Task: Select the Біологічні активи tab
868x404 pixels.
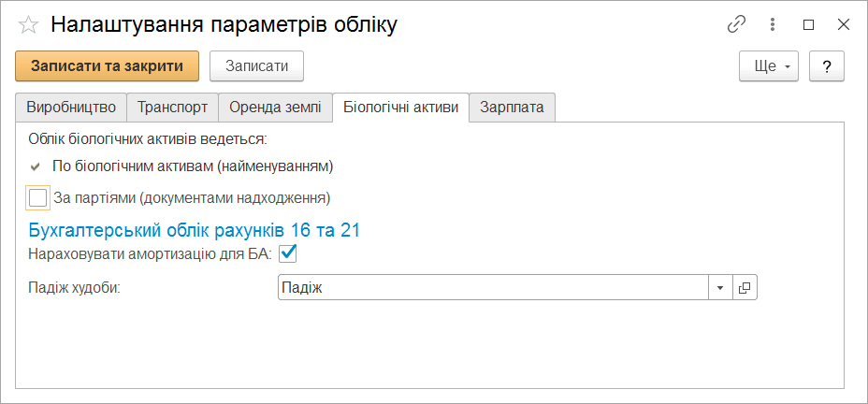Action: 400,108
